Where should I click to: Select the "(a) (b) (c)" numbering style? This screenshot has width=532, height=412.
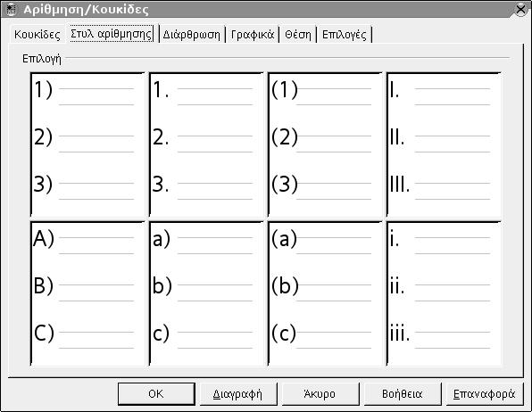(x=326, y=293)
